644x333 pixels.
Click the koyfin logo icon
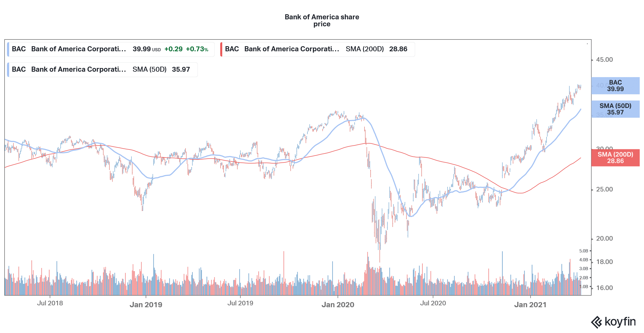(x=597, y=322)
